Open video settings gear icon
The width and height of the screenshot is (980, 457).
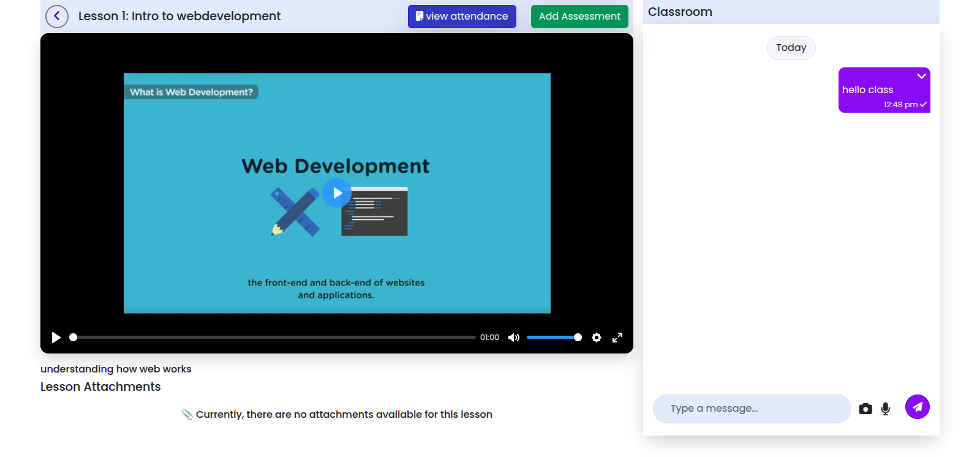point(597,338)
